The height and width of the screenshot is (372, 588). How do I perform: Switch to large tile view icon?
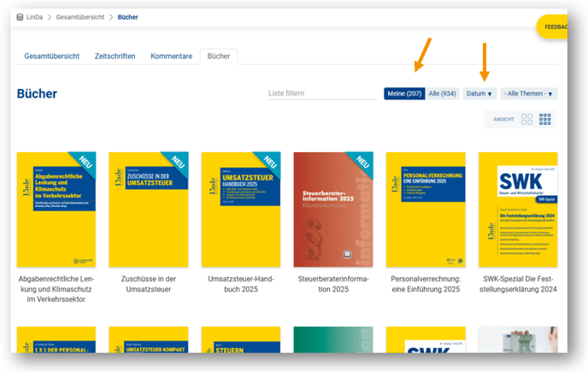[x=526, y=120]
